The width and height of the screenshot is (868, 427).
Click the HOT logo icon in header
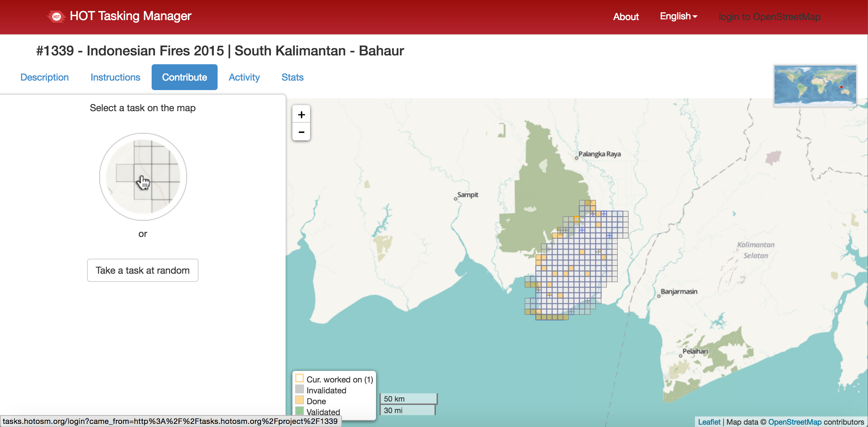[x=56, y=16]
